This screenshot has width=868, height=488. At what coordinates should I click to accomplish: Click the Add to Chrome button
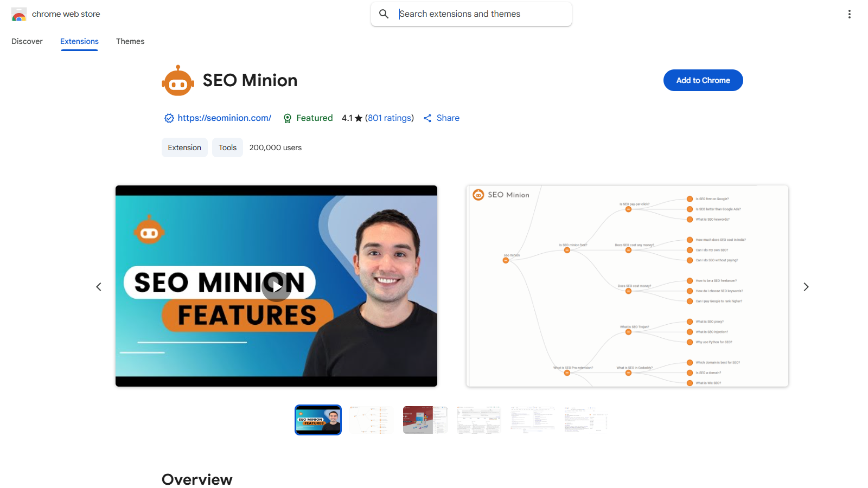click(x=703, y=80)
